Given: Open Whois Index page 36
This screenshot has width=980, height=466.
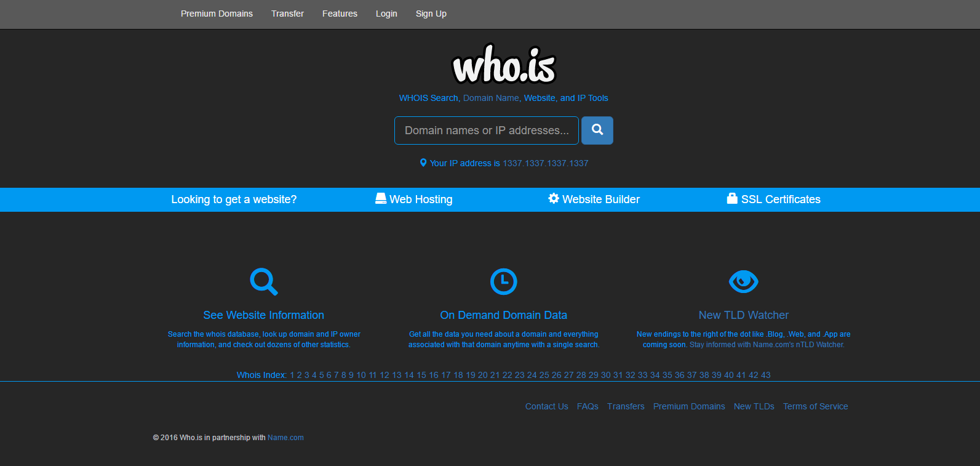Looking at the screenshot, I should click(x=680, y=375).
